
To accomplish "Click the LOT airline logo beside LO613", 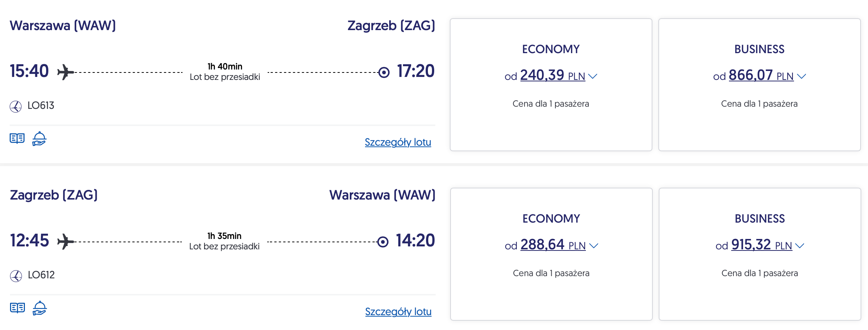I will pos(16,106).
